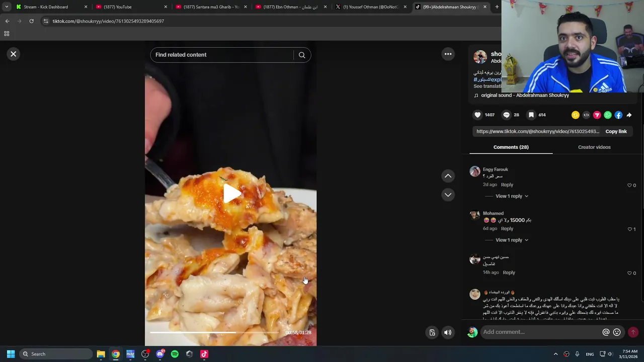Open a new browser tab
Screen dimensions: 644x362
pyautogui.click(x=497, y=7)
